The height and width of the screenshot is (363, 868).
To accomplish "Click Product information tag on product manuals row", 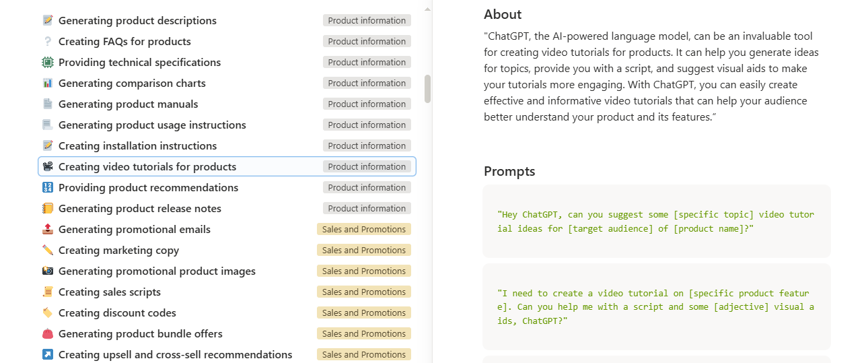I will [x=367, y=104].
